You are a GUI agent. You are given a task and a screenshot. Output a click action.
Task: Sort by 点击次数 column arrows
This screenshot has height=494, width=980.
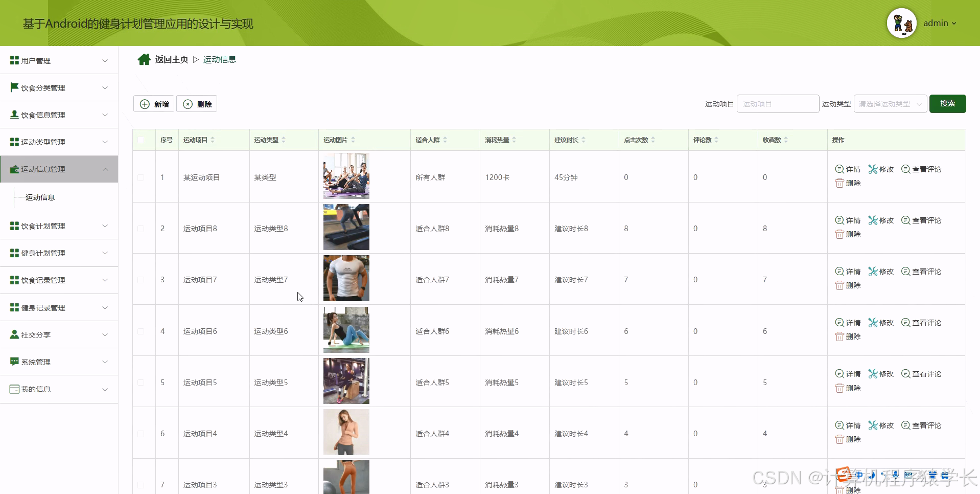coord(653,140)
